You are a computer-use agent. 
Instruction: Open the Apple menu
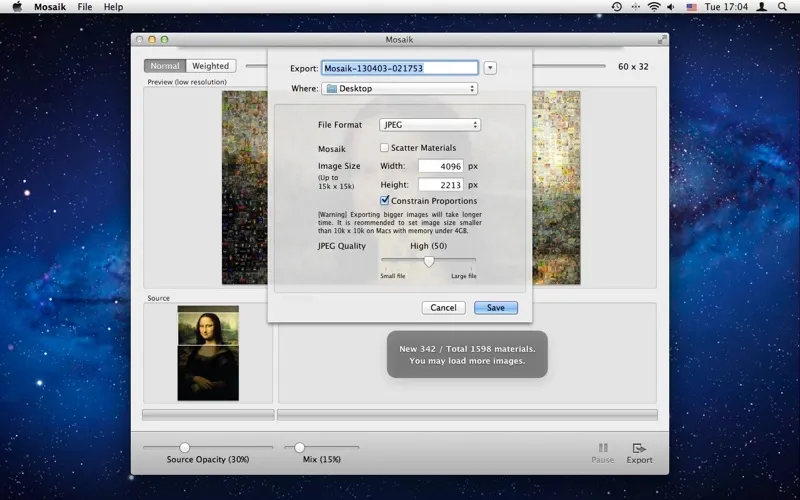pyautogui.click(x=17, y=7)
